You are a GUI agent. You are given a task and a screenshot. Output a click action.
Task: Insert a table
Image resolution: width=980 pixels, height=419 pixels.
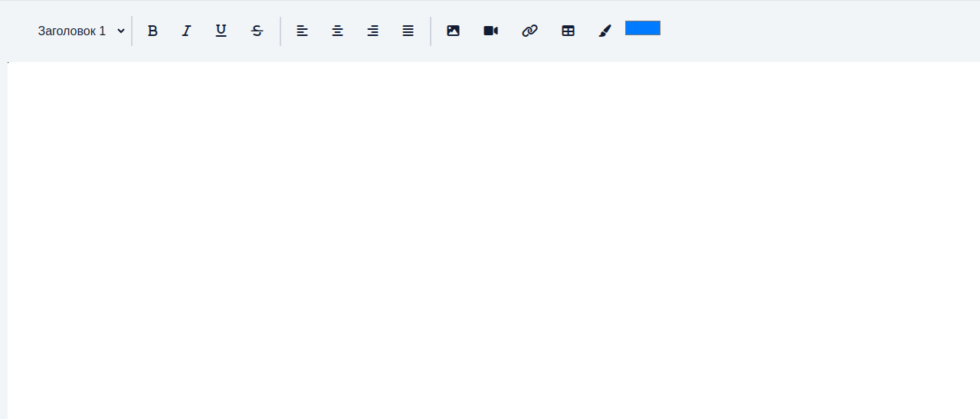coord(568,31)
